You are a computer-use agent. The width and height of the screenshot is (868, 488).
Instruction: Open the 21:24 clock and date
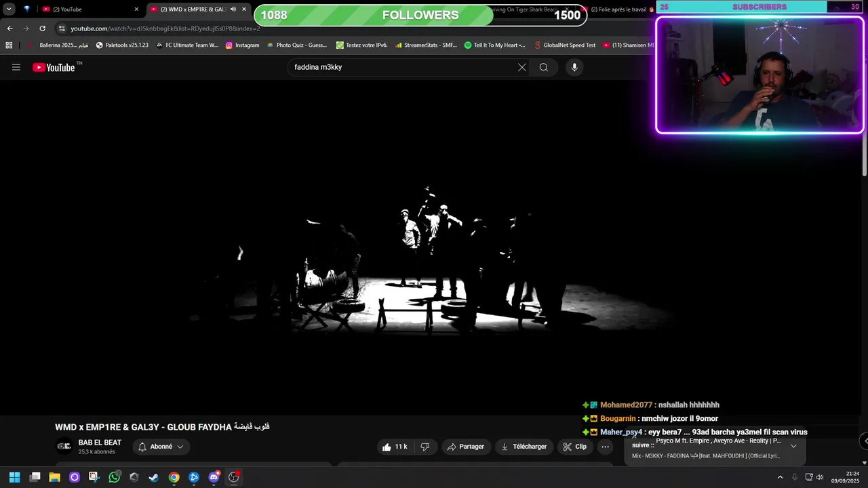tap(845, 477)
